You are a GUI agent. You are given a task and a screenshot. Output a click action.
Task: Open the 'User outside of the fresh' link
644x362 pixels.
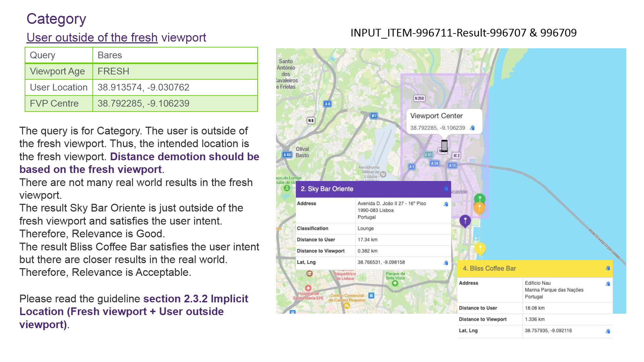(92, 38)
